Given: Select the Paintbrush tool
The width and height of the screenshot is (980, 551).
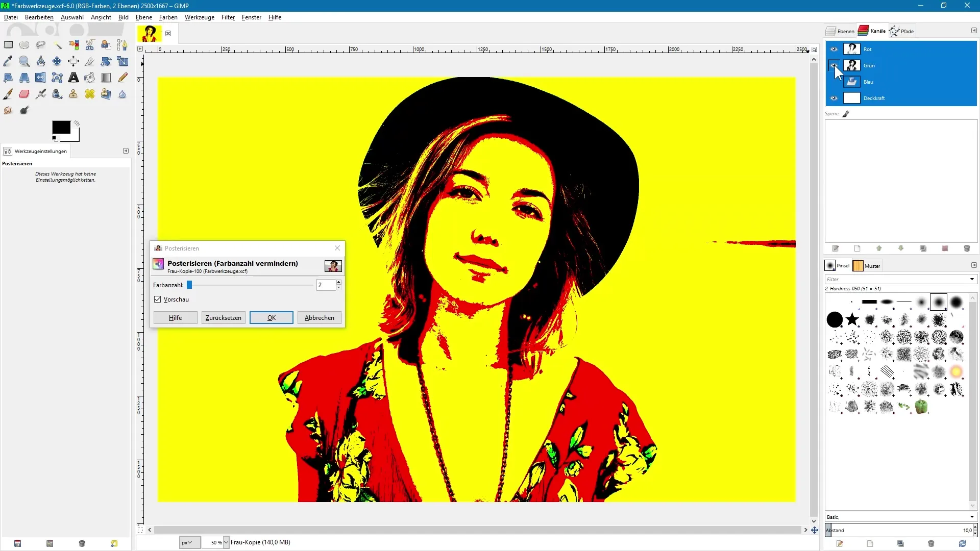Looking at the screenshot, I should [x=8, y=94].
